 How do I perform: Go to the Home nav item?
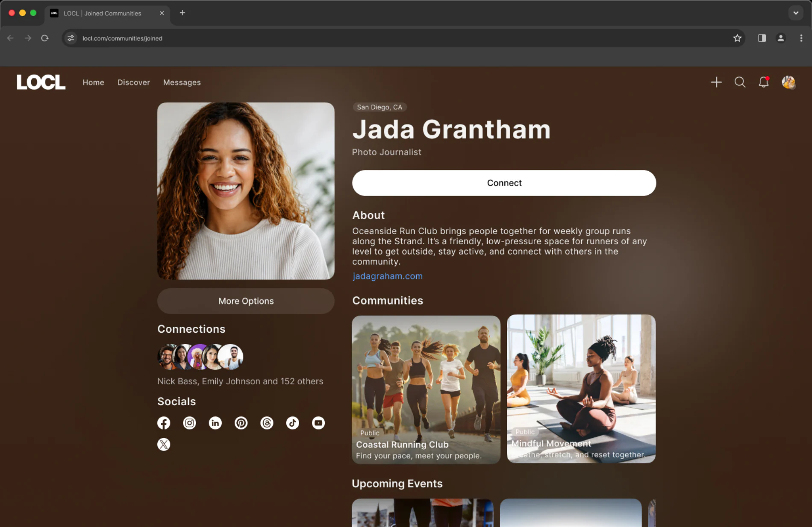click(93, 82)
